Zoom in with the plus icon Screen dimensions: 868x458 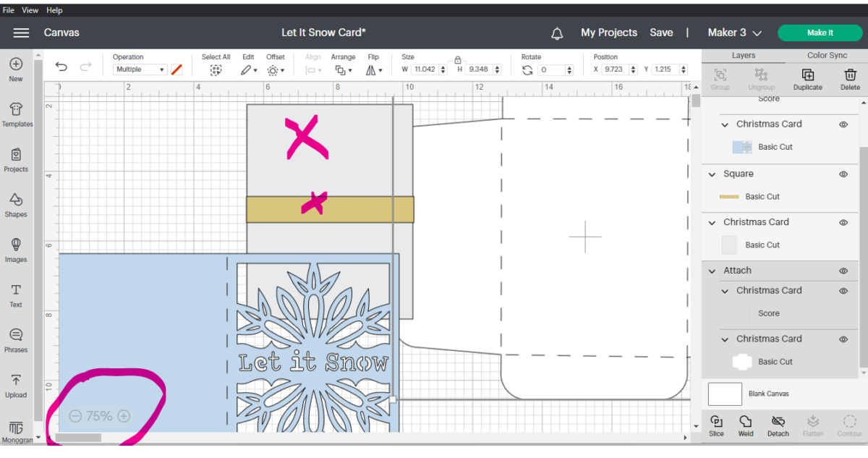124,416
